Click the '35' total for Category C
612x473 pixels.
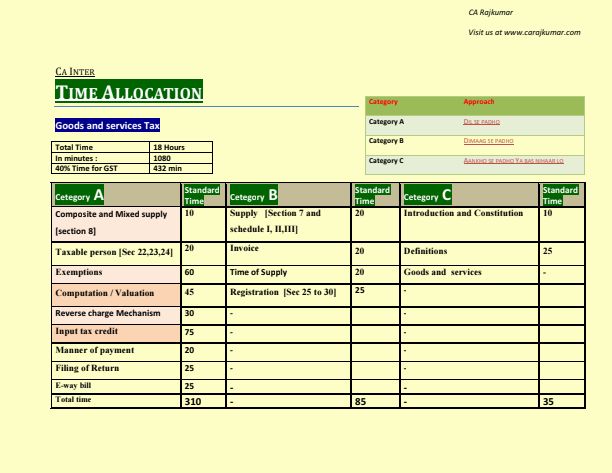pos(562,401)
